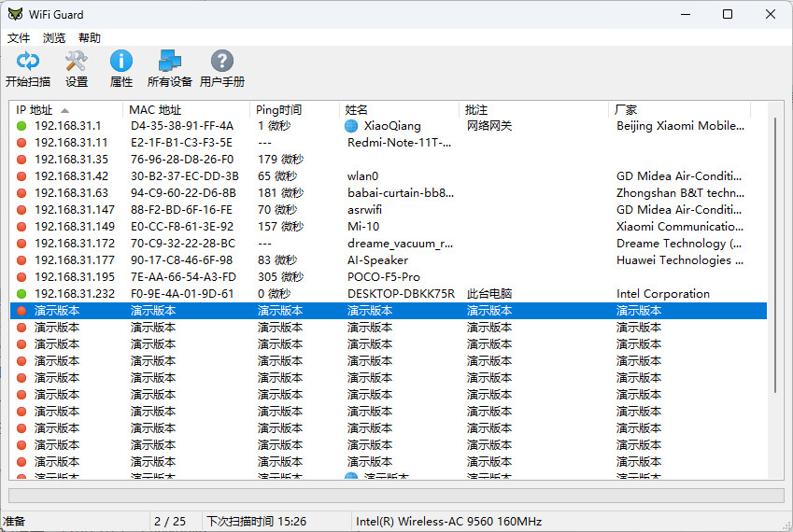
Task: Click the WiFi Guard owl app icon
Action: pyautogui.click(x=15, y=14)
